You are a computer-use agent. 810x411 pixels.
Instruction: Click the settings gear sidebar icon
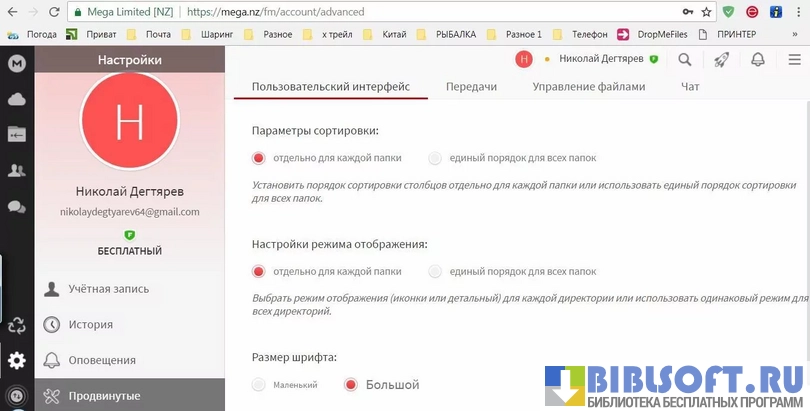[16, 361]
